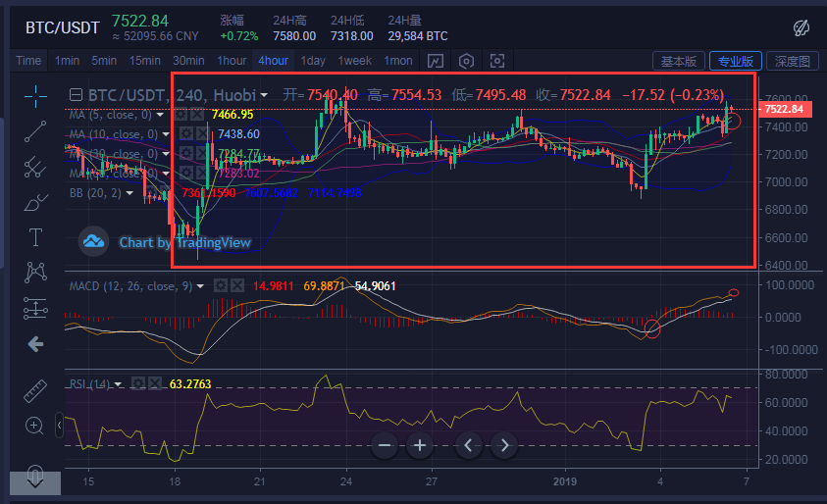Open settings gear for MA (30, close, 0)

(185, 153)
